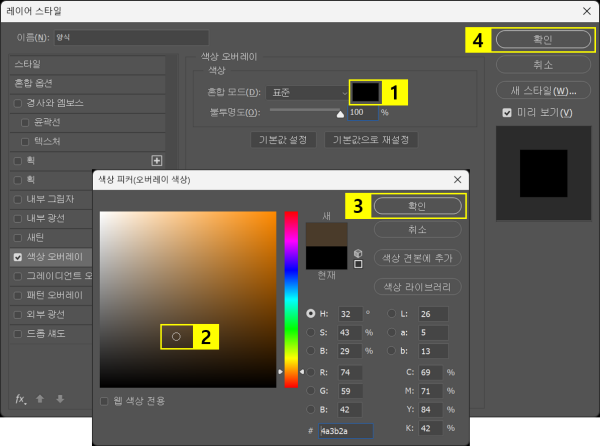Add another 획 effect with plus icon
Image resolution: width=600 pixels, height=446 pixels.
pos(157,161)
